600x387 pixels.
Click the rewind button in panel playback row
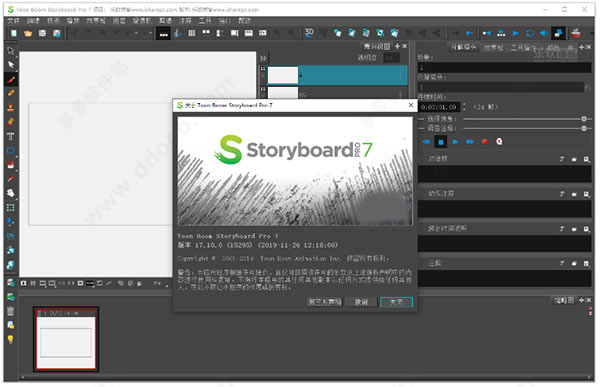(426, 142)
